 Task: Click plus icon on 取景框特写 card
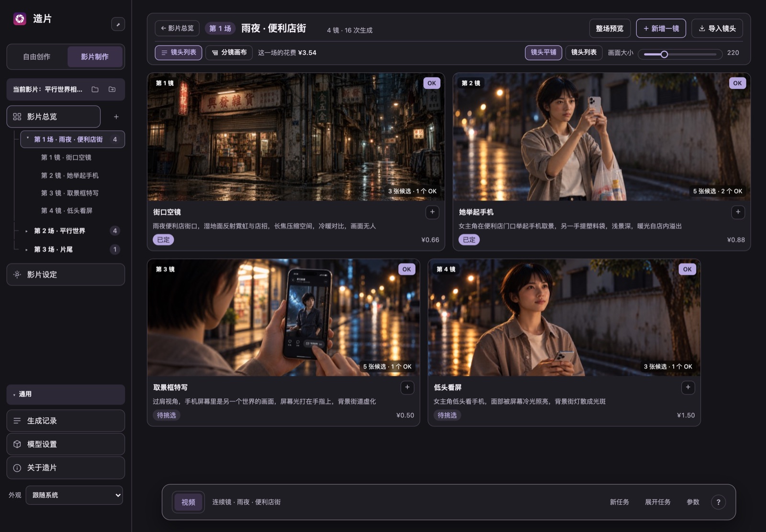(x=407, y=387)
